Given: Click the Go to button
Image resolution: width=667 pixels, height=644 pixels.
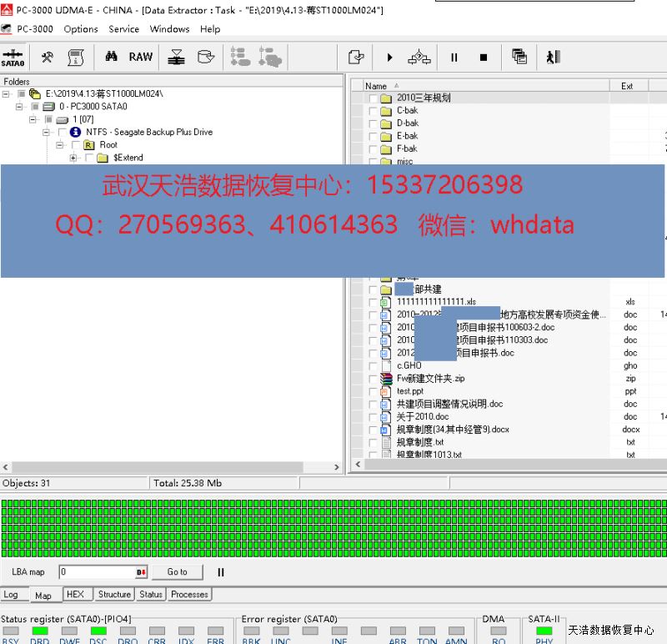Looking at the screenshot, I should pyautogui.click(x=177, y=572).
